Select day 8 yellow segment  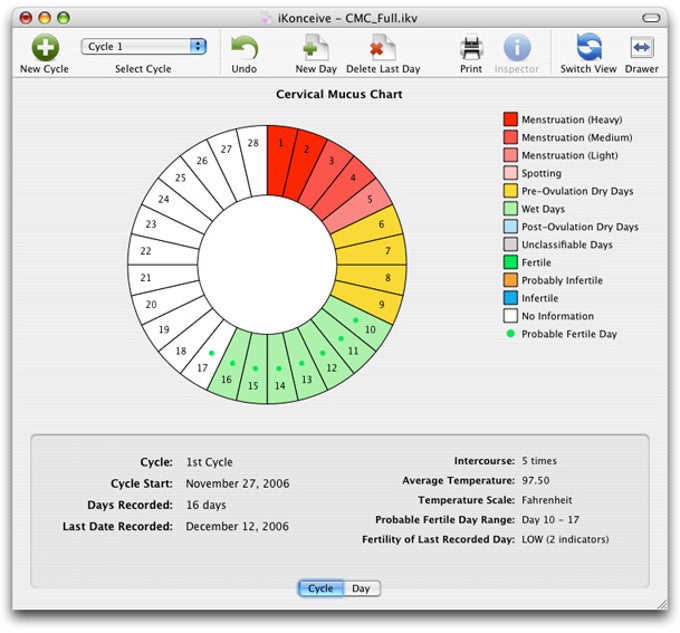click(x=371, y=276)
